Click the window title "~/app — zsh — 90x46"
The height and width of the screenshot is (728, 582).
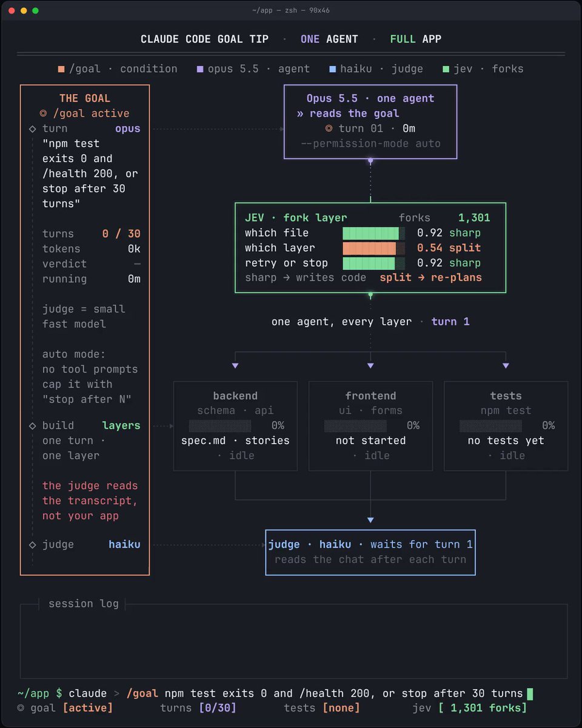point(291,10)
